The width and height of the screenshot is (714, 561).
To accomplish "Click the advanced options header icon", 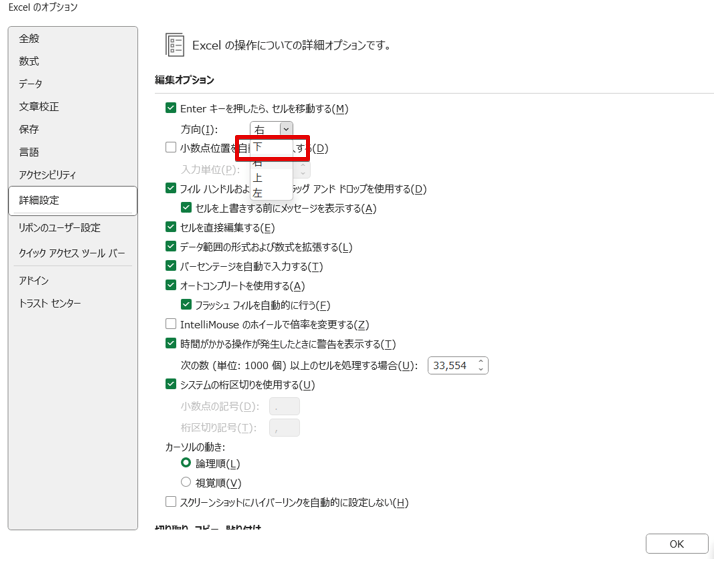I will tap(176, 45).
